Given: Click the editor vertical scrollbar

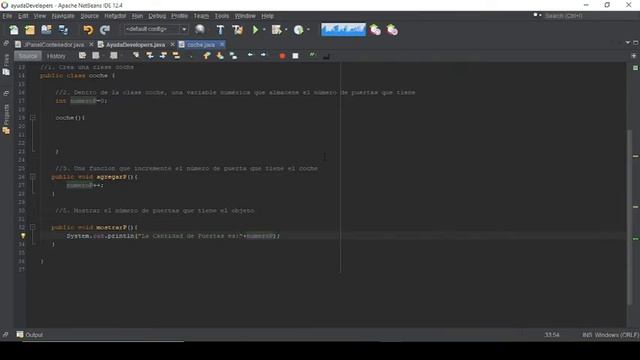Looking at the screenshot, I should pos(630,216).
